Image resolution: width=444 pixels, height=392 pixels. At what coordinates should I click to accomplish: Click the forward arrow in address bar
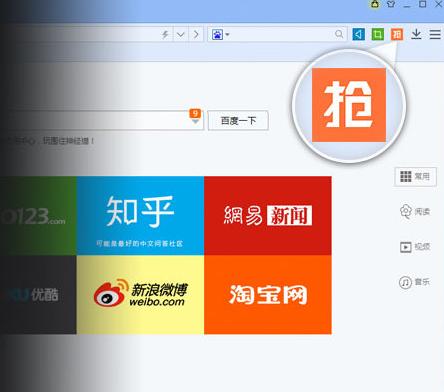pyautogui.click(x=196, y=34)
